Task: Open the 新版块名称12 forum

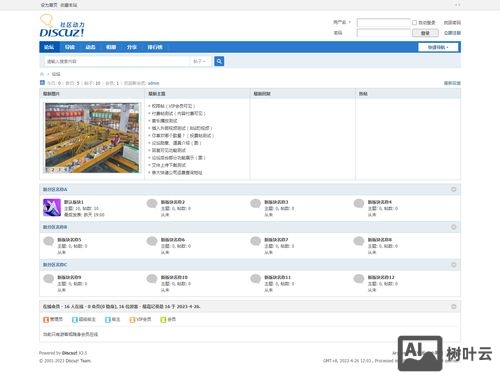Action: pos(381,277)
